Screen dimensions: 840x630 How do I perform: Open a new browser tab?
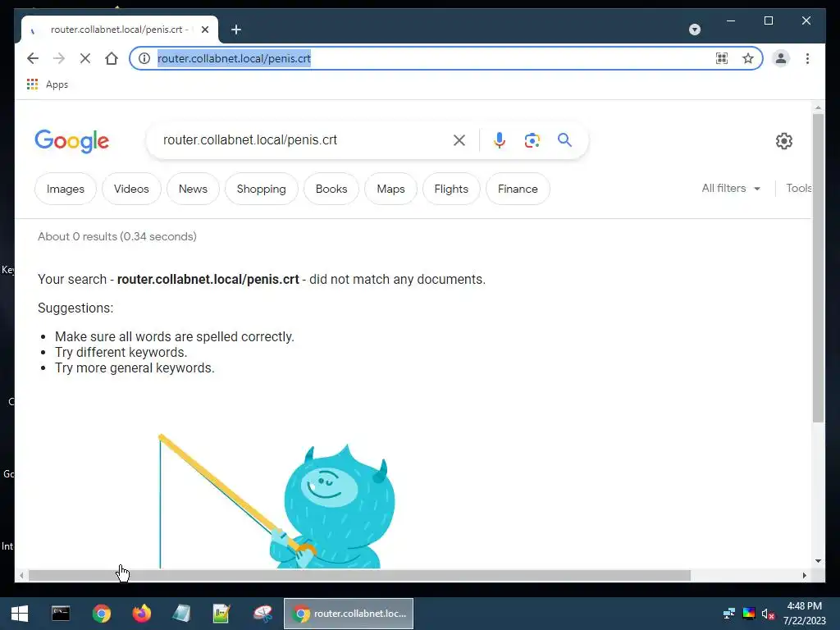point(236,30)
